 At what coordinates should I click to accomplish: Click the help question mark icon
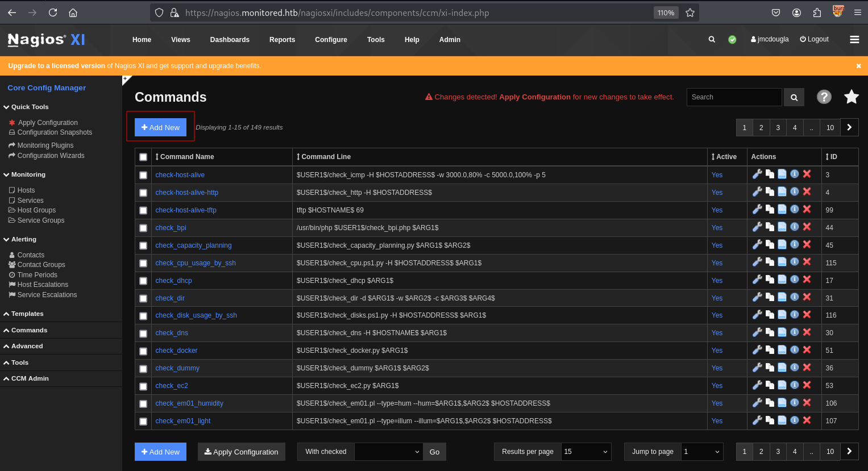tap(824, 97)
